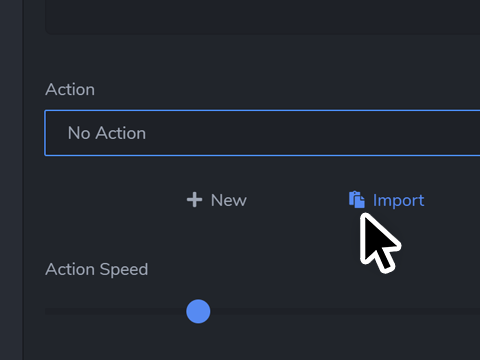Screen dimensions: 480x360
Task: Click the Action field label
Action: point(70,89)
